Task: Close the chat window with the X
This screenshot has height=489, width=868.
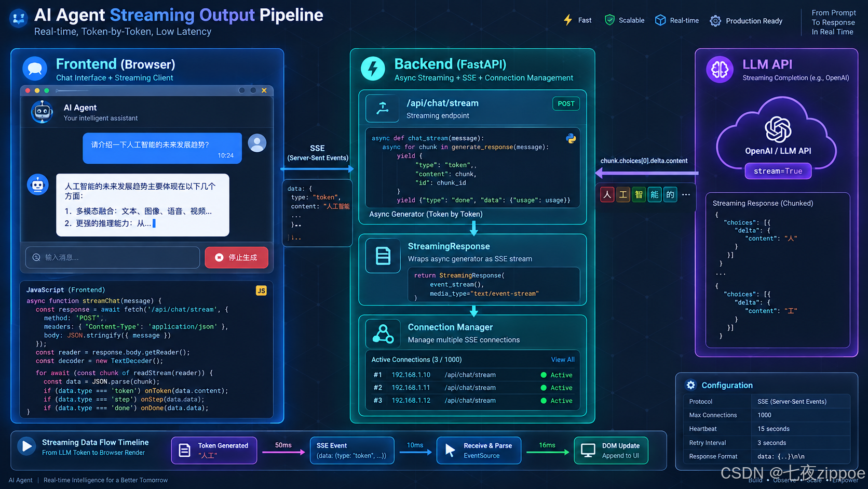Action: click(264, 90)
